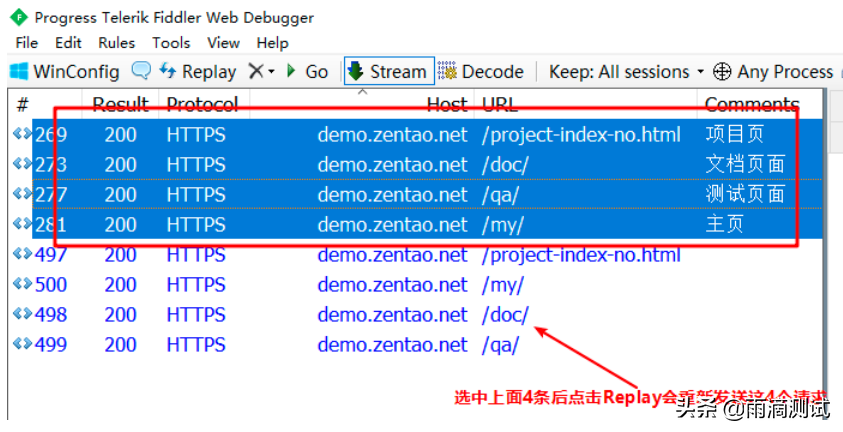
Task: Select session 498 with URL /doc/
Action: (505, 315)
